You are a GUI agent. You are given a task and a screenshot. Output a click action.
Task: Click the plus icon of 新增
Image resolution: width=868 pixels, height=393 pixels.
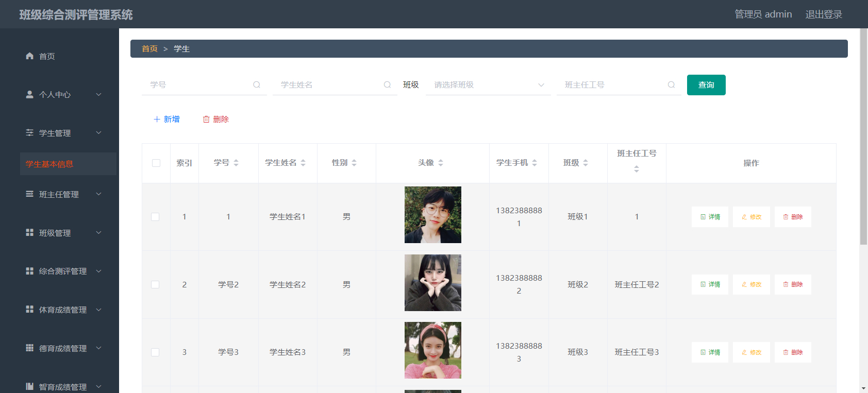point(157,119)
